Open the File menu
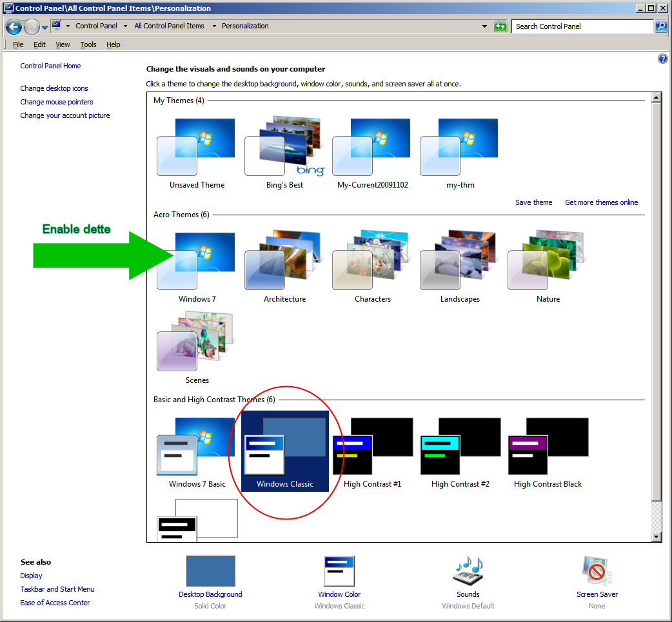The image size is (672, 622). coord(18,44)
